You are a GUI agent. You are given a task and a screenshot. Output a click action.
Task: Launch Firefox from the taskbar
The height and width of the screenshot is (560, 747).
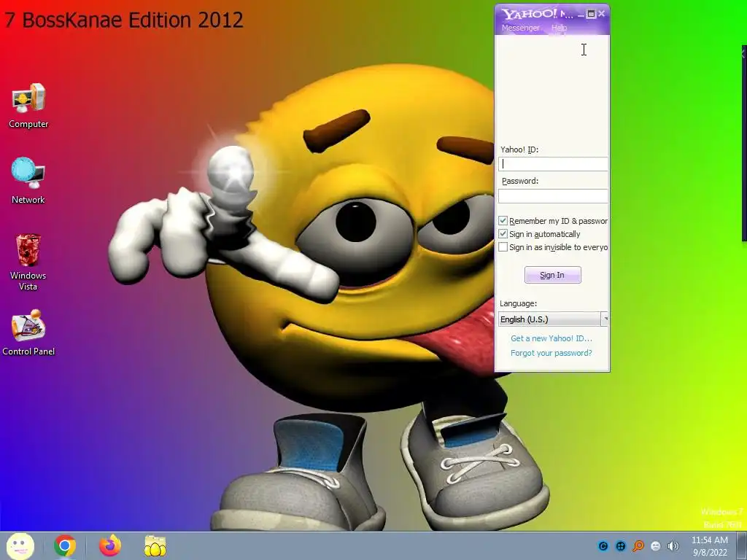(110, 545)
